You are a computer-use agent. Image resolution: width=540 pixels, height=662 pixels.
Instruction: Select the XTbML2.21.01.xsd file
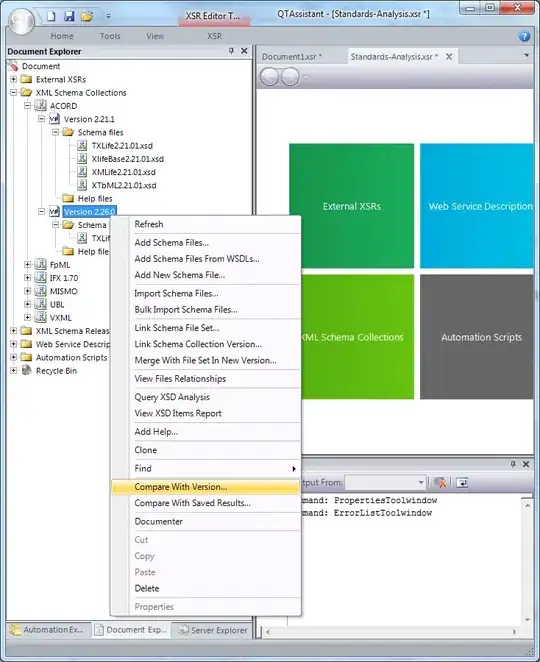coord(124,185)
